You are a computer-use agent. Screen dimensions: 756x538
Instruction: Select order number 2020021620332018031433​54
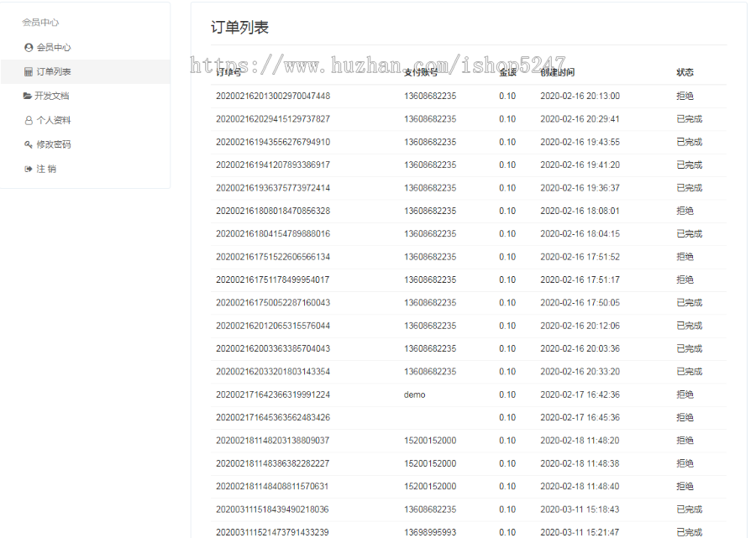(x=273, y=371)
